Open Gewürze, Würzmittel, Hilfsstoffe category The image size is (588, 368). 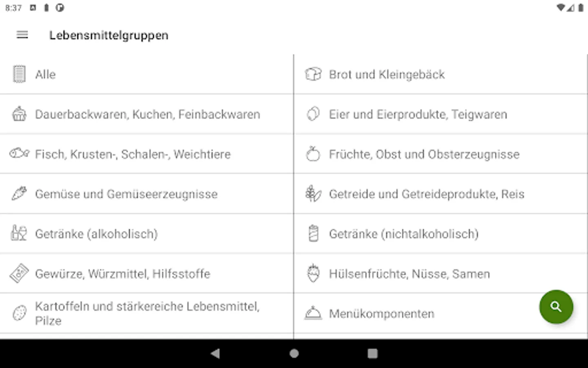(147, 274)
